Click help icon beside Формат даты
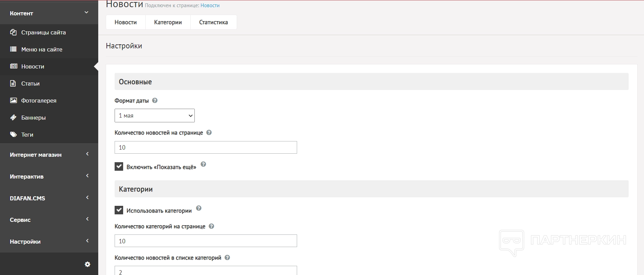Viewport: 644px width, 275px height. coord(155,101)
